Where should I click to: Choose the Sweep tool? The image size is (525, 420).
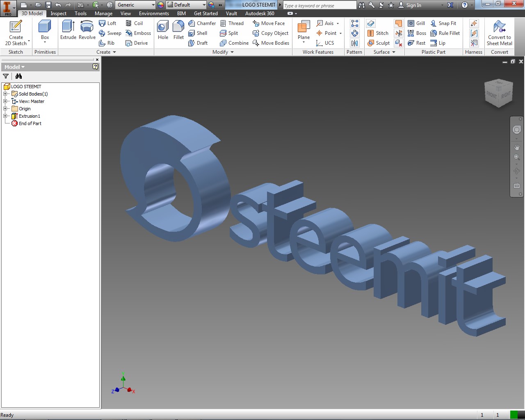[110, 33]
